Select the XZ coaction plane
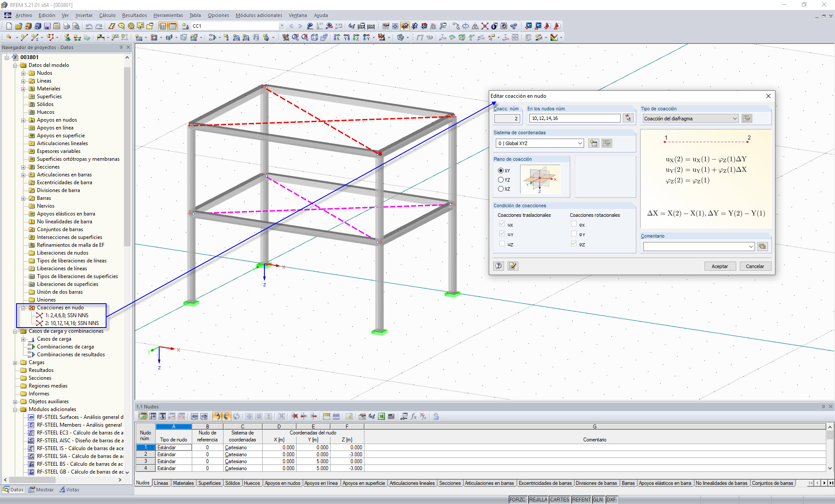Viewport: 835px width, 504px height. (501, 189)
